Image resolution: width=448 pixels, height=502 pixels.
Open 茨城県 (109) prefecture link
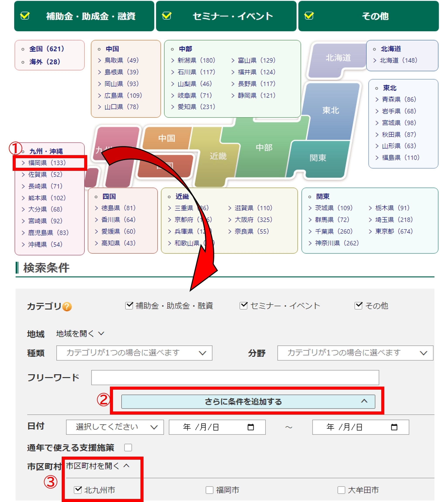coord(334,208)
